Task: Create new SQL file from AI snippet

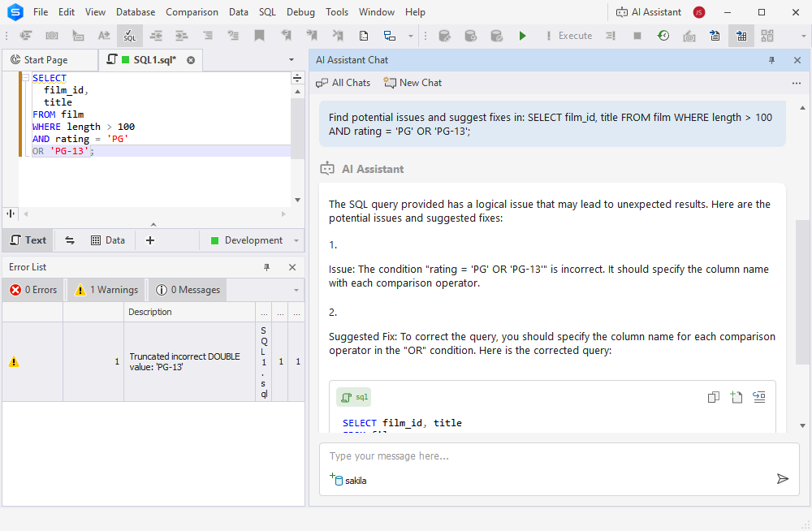Action: (x=736, y=397)
